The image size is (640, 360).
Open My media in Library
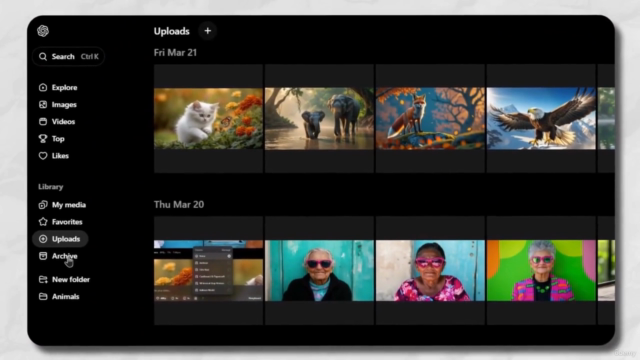tap(69, 205)
